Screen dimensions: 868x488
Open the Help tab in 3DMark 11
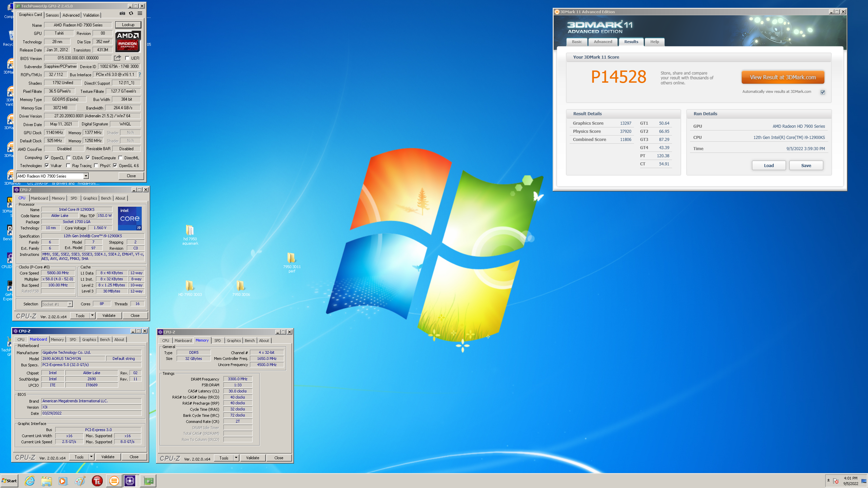point(655,42)
